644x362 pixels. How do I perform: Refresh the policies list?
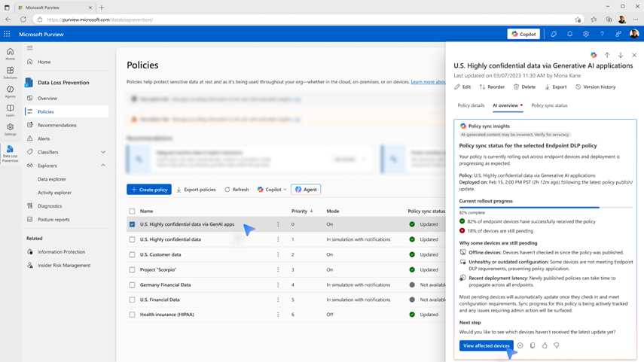(237, 190)
